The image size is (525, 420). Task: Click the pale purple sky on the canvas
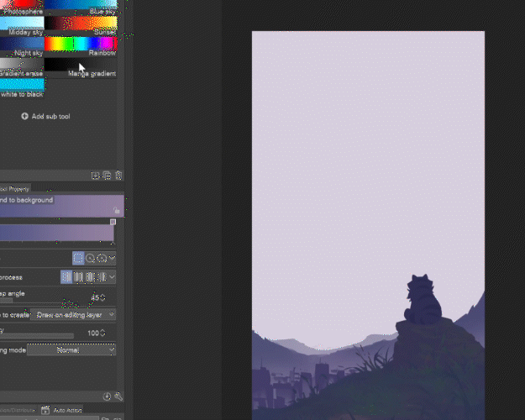tap(368, 167)
